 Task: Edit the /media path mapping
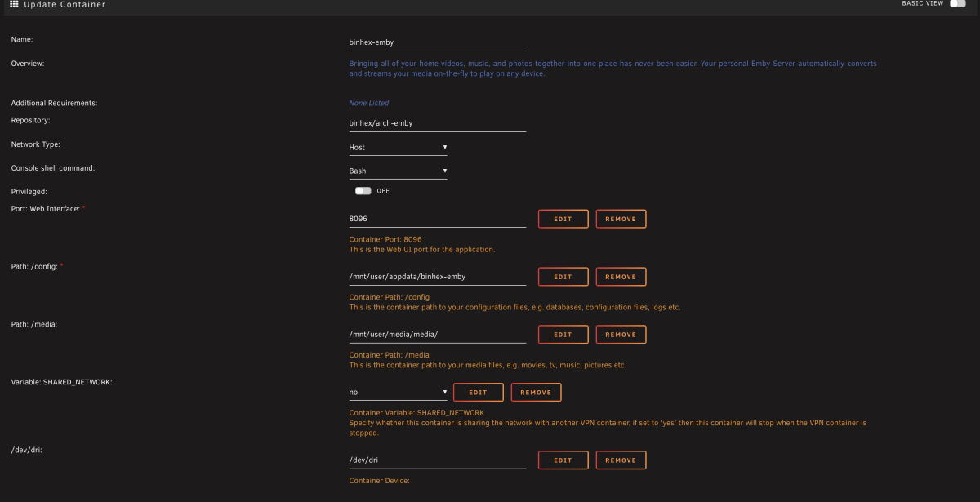pyautogui.click(x=563, y=334)
